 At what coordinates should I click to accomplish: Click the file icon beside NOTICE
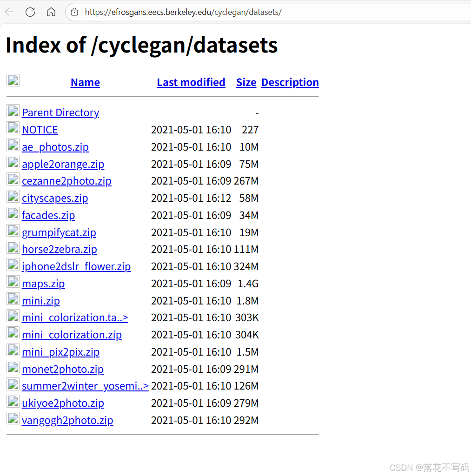tap(13, 127)
